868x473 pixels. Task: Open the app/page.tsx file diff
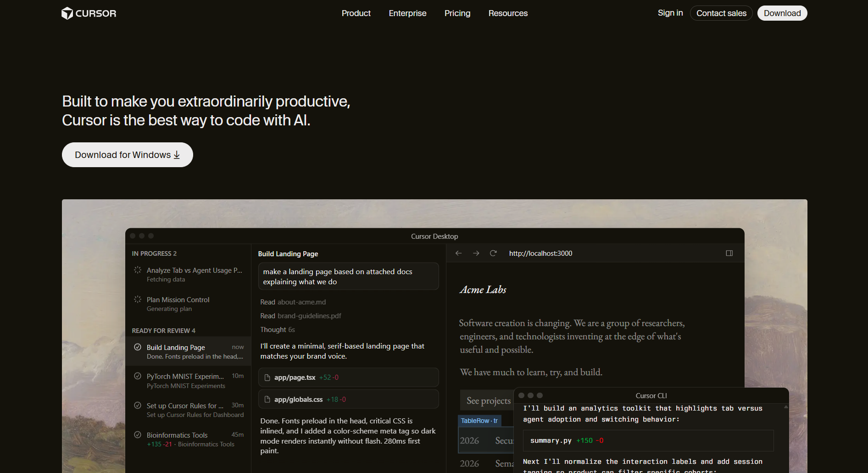(x=348, y=377)
